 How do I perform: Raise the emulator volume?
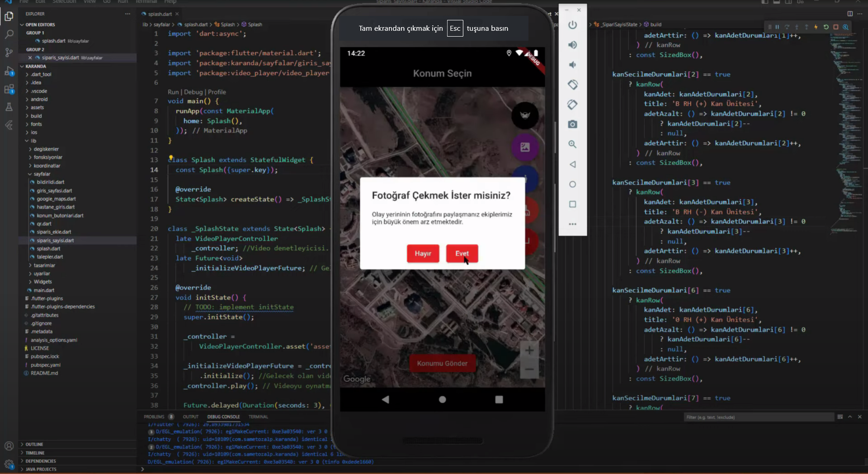click(x=572, y=45)
